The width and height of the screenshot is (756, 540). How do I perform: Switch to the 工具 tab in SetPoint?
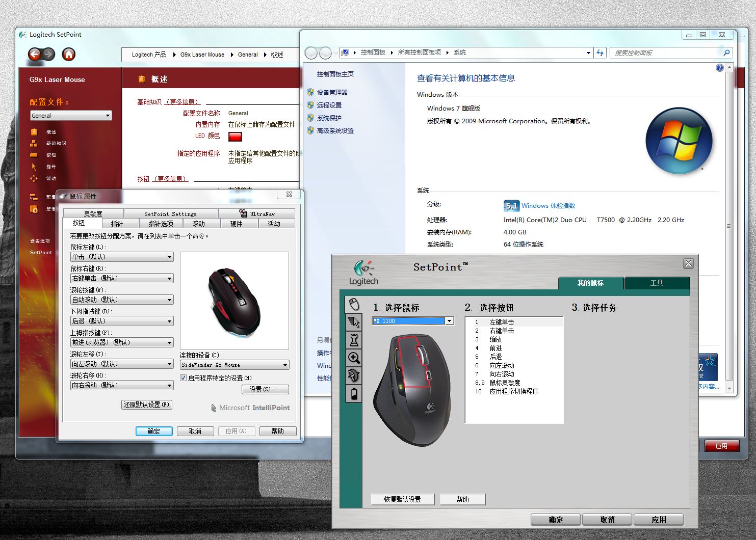tap(656, 283)
